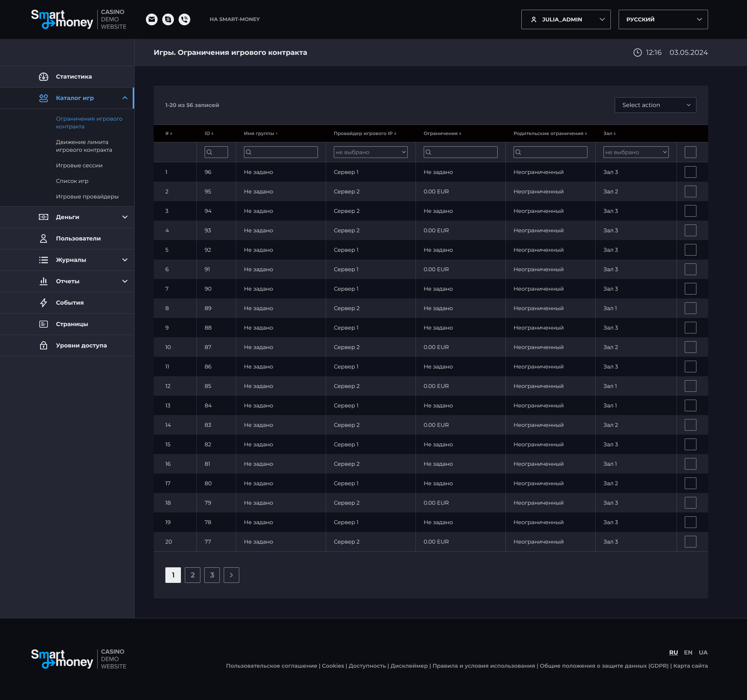Click the Уровни доступа lock icon
747x700 pixels.
pyautogui.click(x=44, y=346)
